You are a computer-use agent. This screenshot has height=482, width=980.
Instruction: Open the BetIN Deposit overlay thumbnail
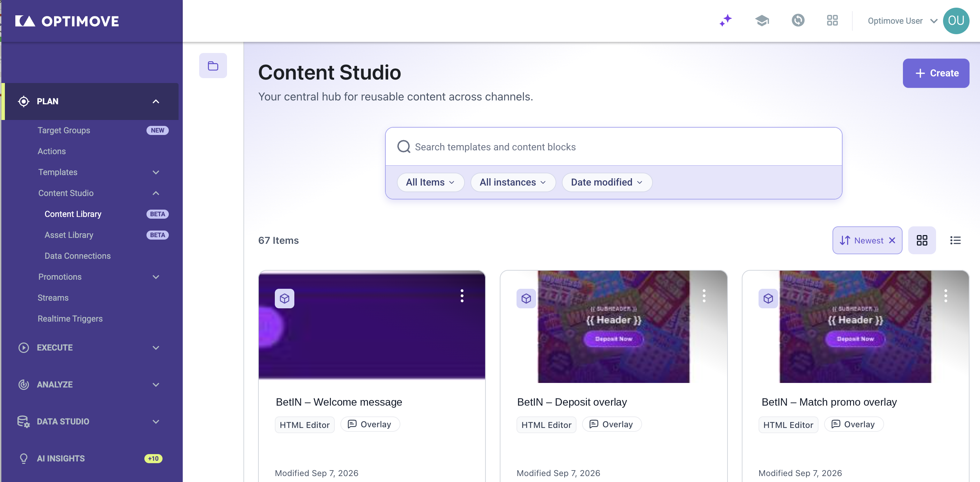(x=613, y=326)
